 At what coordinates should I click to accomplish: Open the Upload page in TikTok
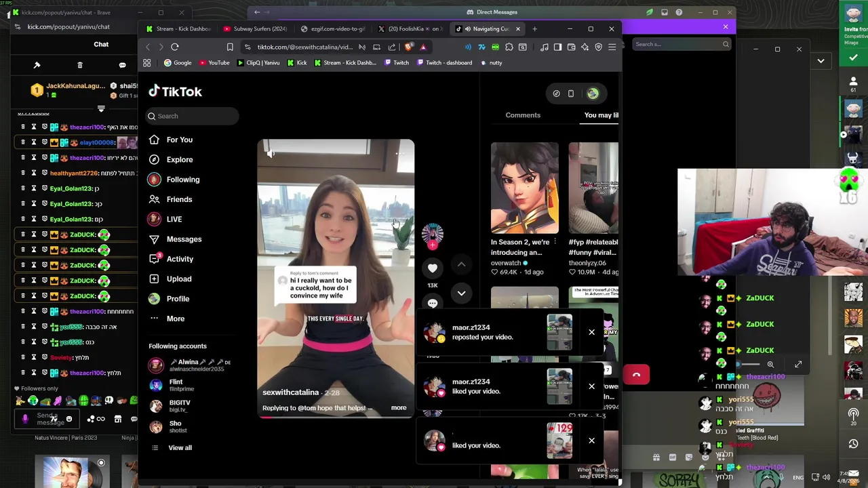click(170, 279)
